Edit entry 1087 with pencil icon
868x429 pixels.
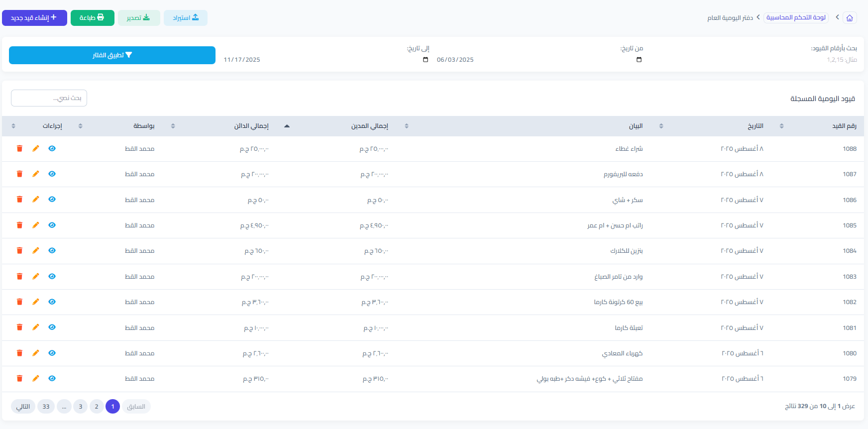point(36,174)
